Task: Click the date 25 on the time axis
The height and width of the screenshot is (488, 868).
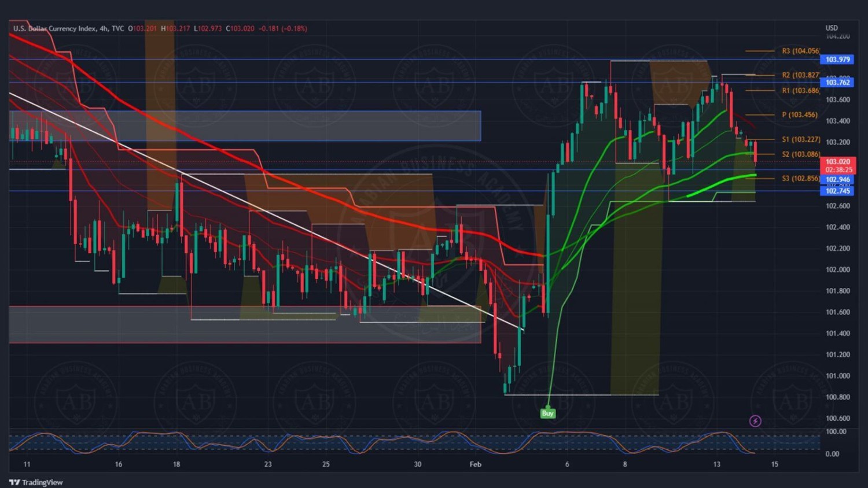Action: 326,464
